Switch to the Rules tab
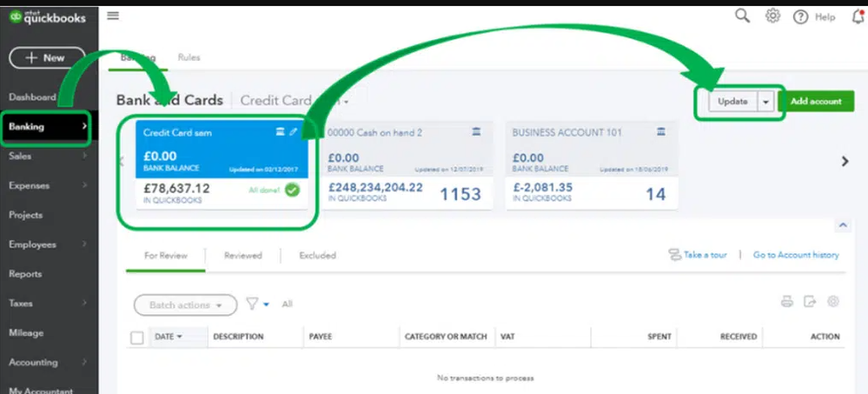 (189, 57)
